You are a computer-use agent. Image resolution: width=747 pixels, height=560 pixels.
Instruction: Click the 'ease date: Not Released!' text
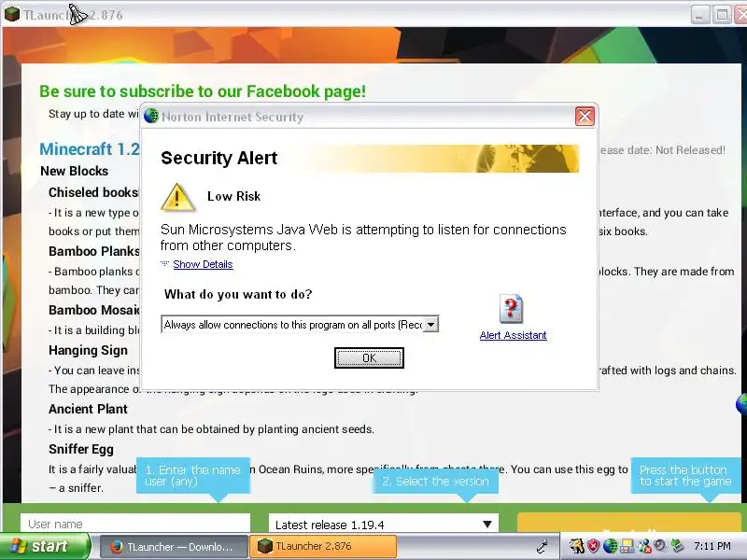(x=662, y=150)
